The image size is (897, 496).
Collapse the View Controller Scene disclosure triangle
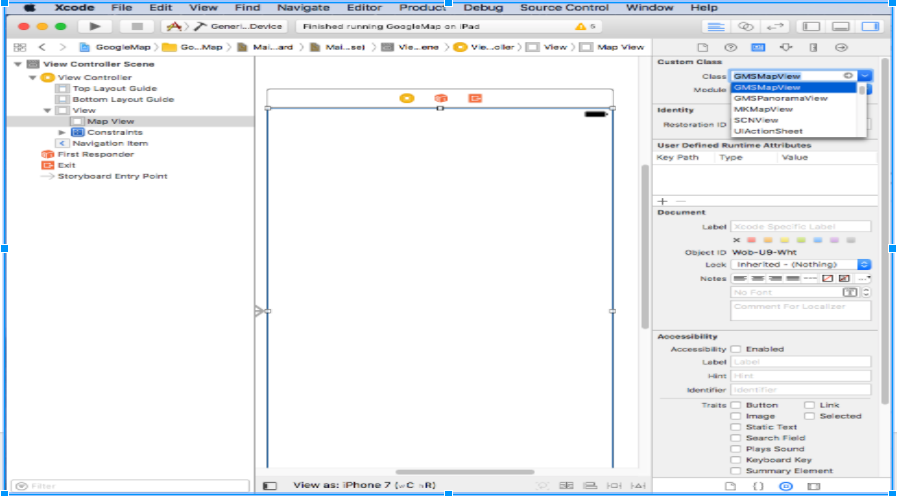[18, 64]
